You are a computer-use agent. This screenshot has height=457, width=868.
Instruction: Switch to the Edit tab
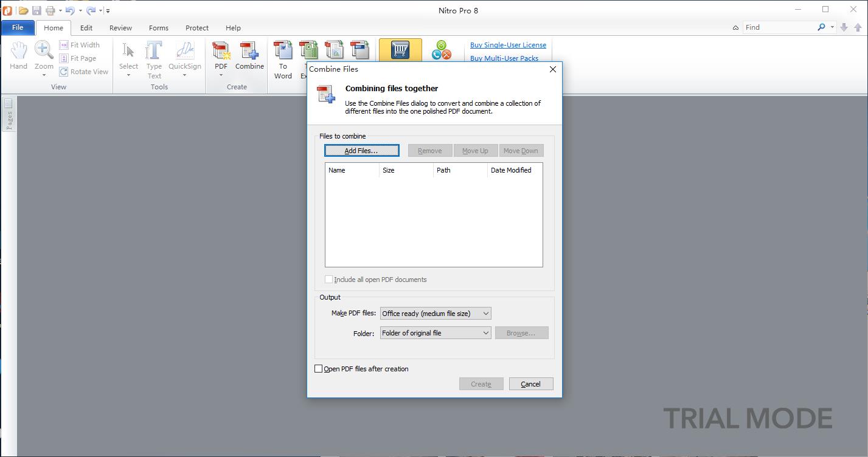(86, 28)
